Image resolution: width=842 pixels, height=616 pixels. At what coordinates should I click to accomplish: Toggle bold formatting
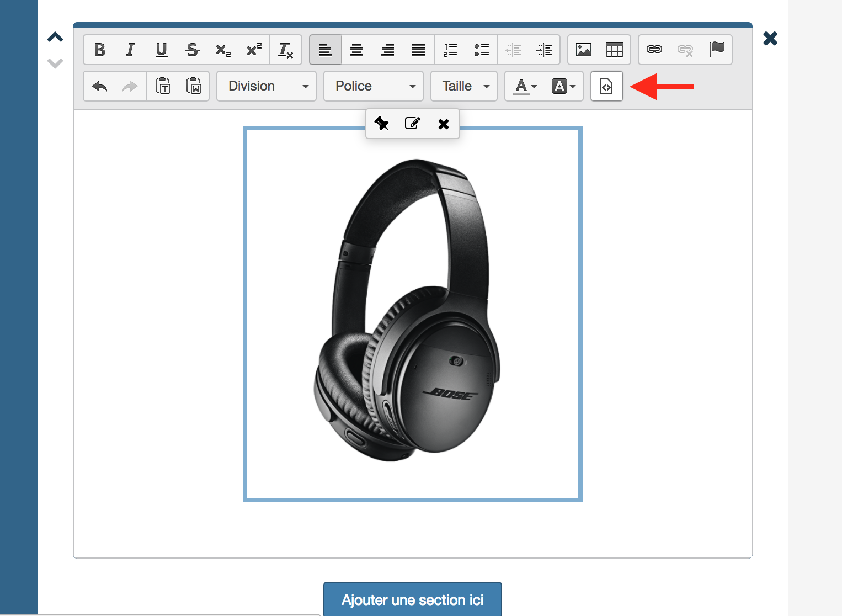(x=100, y=50)
